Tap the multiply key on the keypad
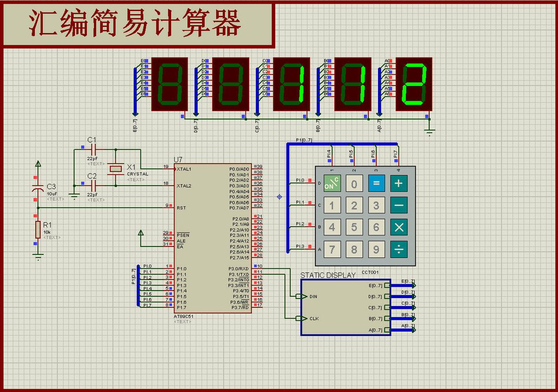Screen dimensions: 558x392 click(x=399, y=227)
